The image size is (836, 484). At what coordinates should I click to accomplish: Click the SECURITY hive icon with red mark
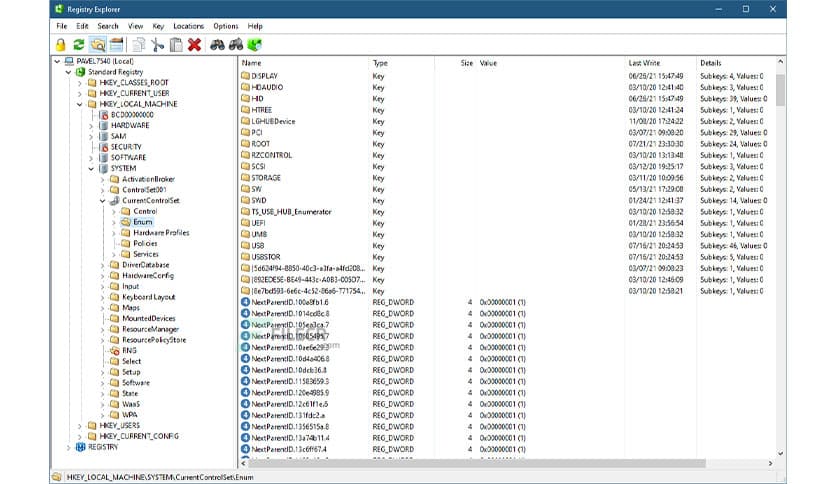(103, 147)
